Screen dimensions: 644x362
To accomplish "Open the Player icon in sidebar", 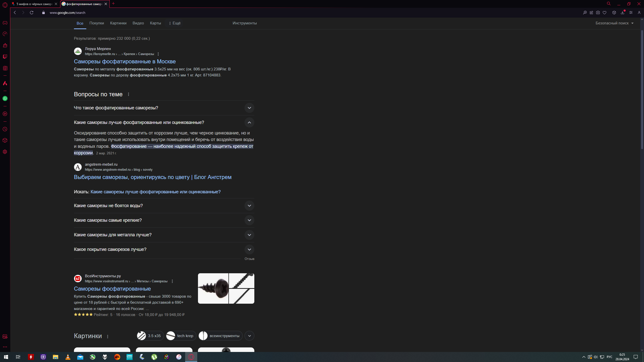I will 5,114.
